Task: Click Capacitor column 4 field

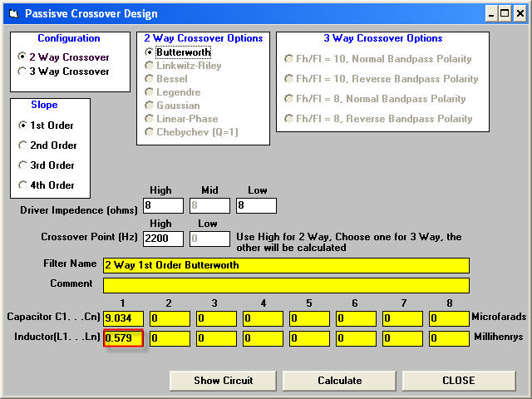Action: pyautogui.click(x=263, y=318)
